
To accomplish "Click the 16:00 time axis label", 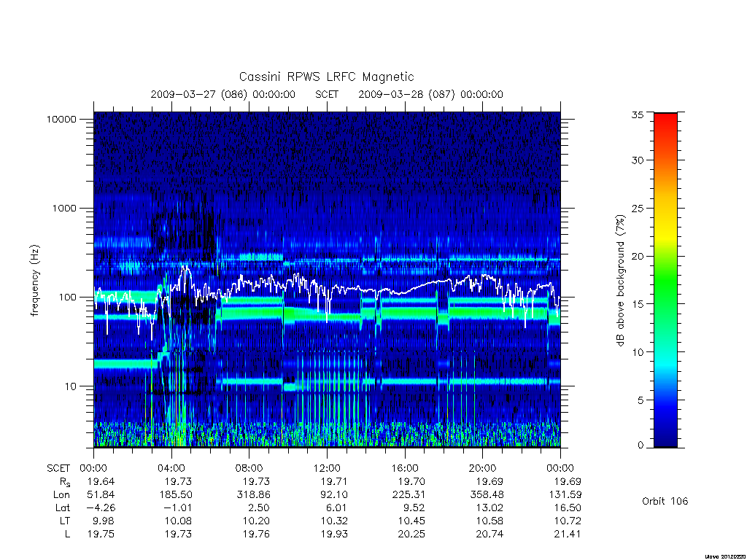I will 405,468.
